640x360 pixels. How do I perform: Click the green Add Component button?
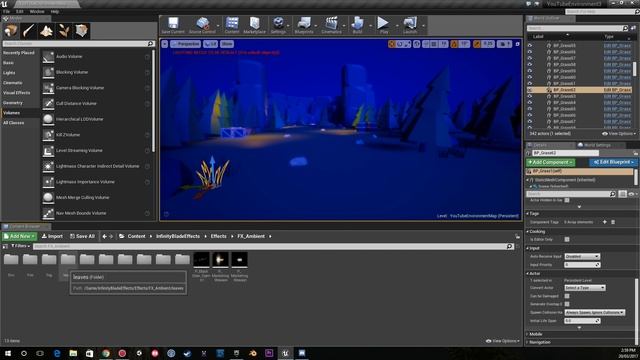550,162
